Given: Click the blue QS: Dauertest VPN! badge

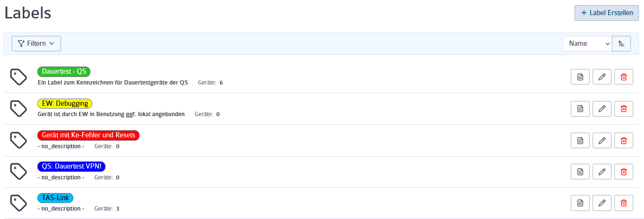Looking at the screenshot, I should [x=71, y=166].
